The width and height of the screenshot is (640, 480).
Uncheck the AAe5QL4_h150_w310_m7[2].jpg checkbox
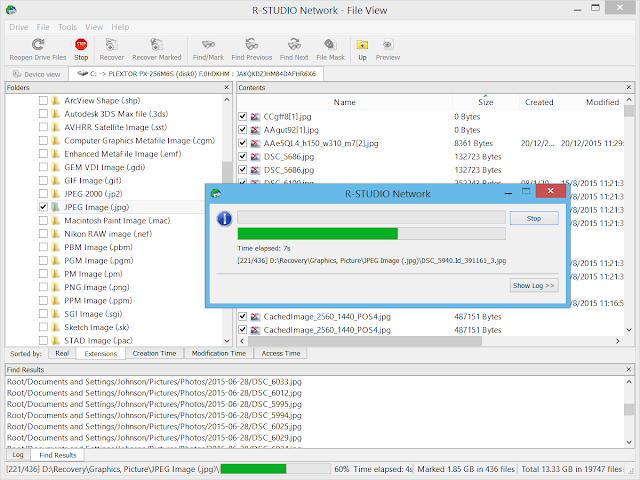(242, 143)
